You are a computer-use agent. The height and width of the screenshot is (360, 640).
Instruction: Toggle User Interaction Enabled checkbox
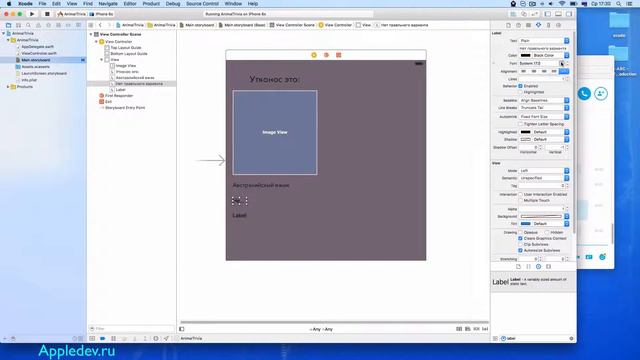[x=520, y=195]
